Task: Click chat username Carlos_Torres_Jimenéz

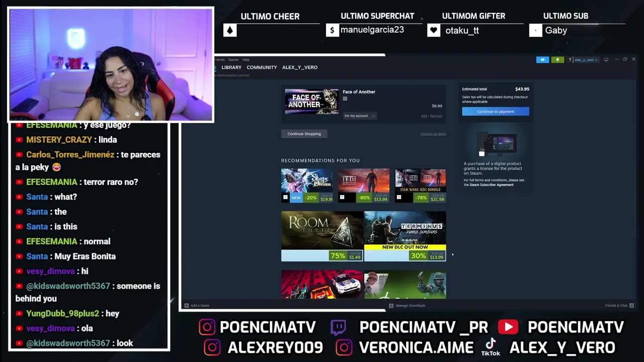Action: coord(70,155)
